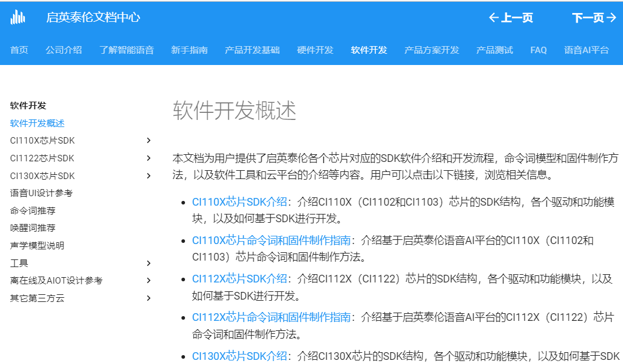Viewport: 623px width, 364px height.
Task: Open the 启英泰伦文档中心 site title
Action: coord(93,18)
